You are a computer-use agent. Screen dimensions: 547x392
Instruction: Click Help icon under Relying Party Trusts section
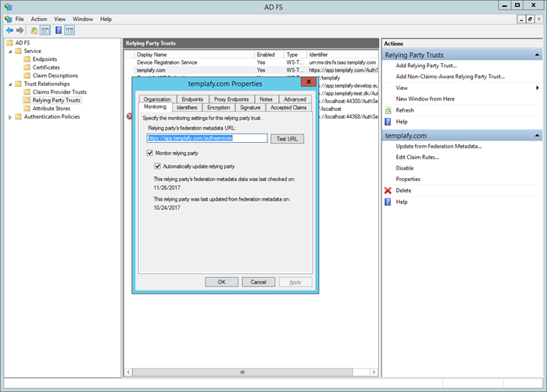(388, 122)
